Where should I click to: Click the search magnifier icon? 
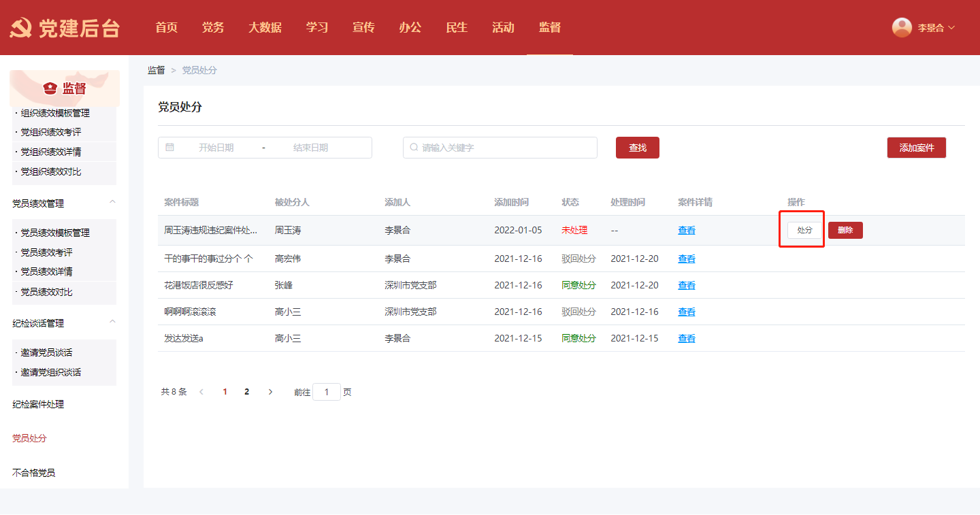(x=414, y=148)
